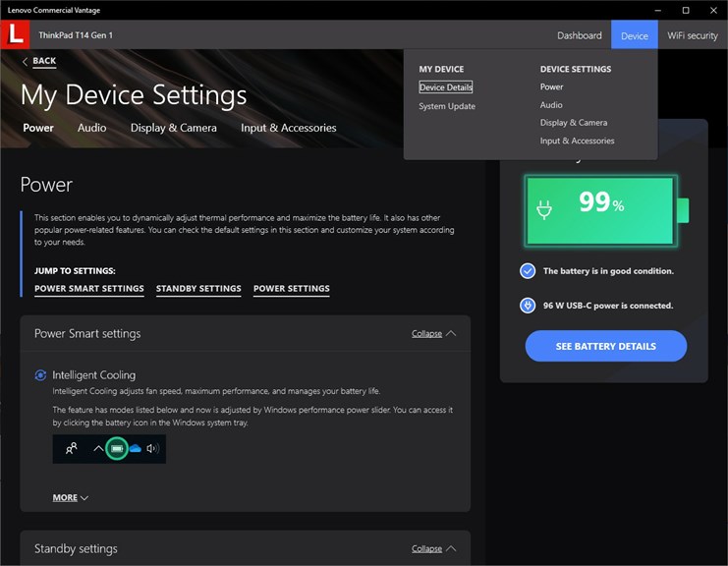Close the Lenovo Commercial Vantage window
728x566 pixels.
click(713, 10)
